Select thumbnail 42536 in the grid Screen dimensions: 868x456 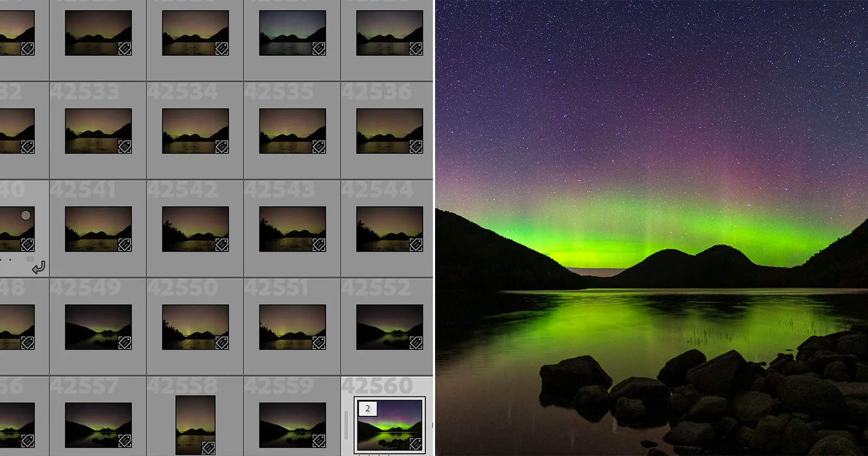pos(390,131)
